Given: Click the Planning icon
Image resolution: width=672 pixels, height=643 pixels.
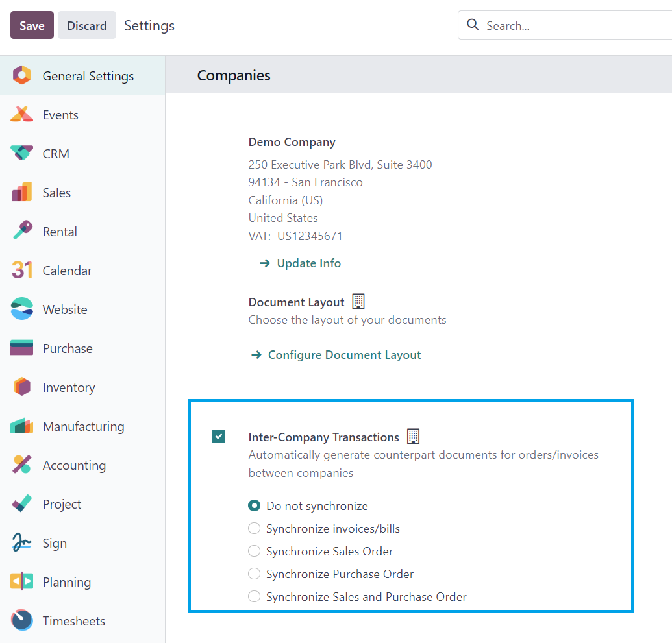Looking at the screenshot, I should (x=22, y=581).
